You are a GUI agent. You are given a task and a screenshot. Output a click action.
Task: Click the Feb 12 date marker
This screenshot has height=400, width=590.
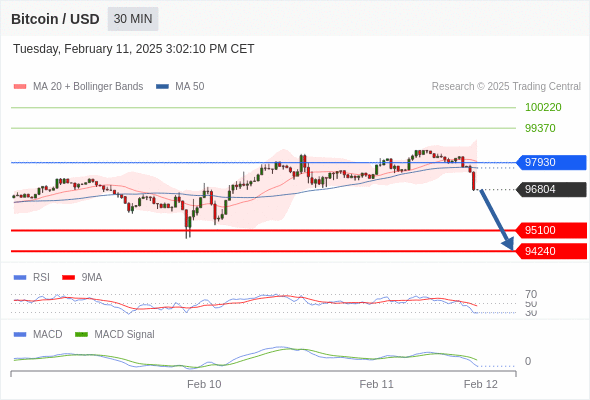click(x=481, y=384)
